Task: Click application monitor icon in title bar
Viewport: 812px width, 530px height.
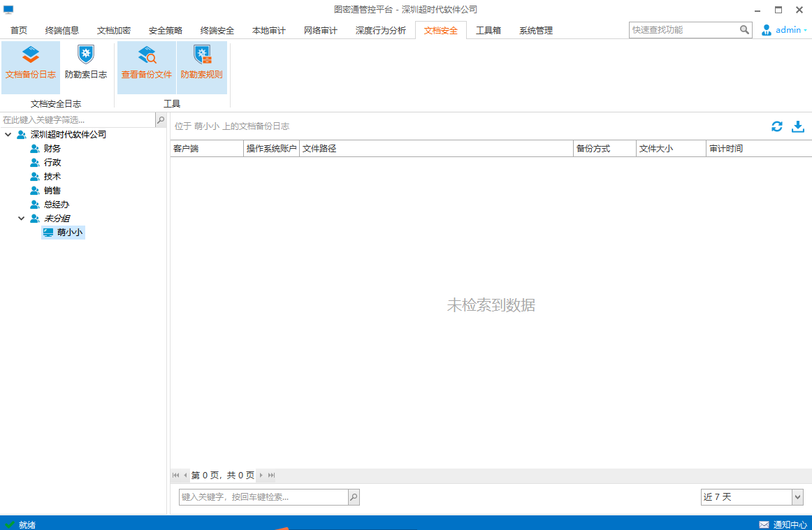Action: click(x=8, y=9)
